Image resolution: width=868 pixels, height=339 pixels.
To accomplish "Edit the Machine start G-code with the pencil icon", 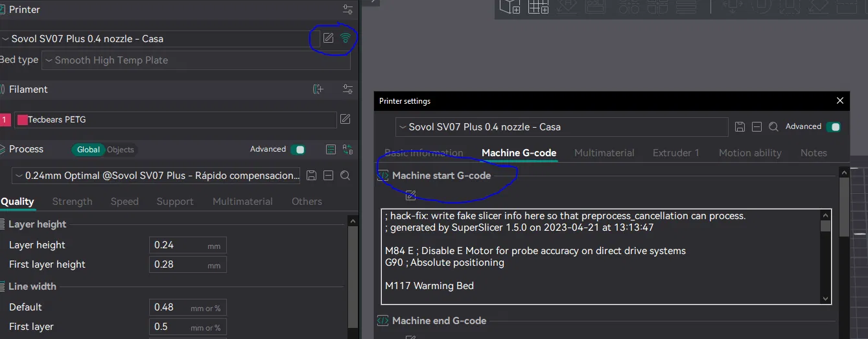I will pos(410,195).
